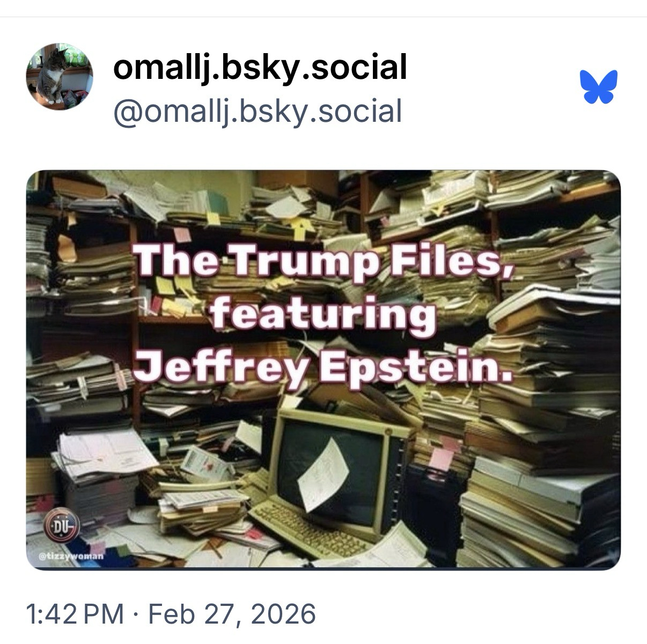The width and height of the screenshot is (647, 644).
Task: Click the Bluesky butterfly logo
Action: pos(598,86)
